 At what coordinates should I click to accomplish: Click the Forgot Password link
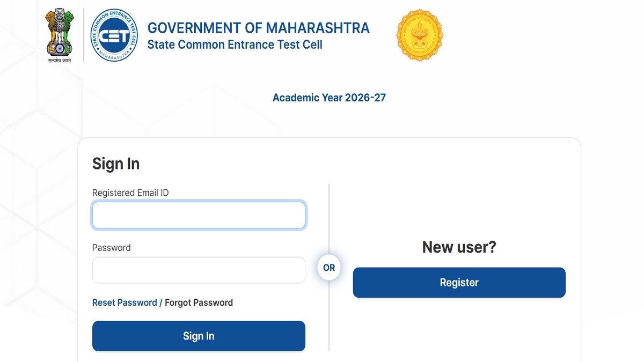pos(199,302)
